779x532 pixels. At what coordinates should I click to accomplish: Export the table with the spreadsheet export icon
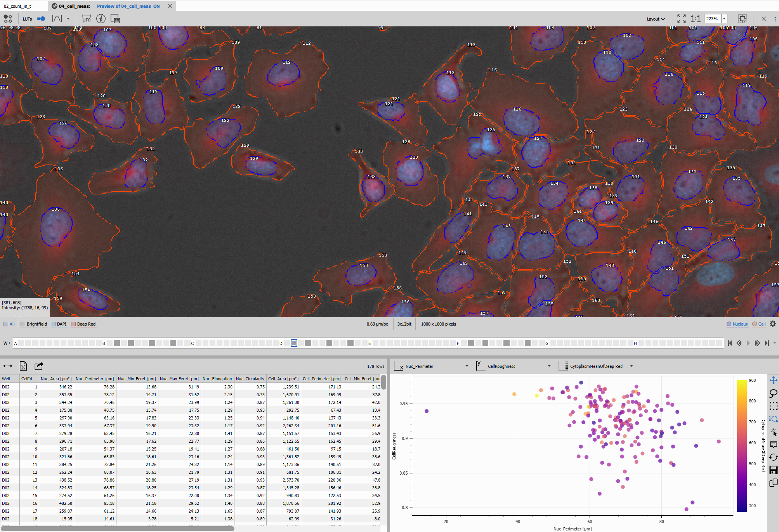[x=23, y=366]
